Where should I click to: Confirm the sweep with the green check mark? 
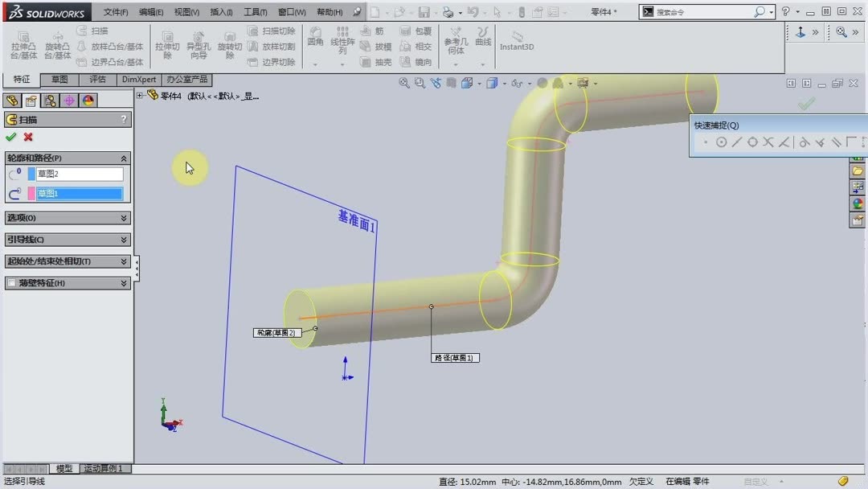click(x=11, y=137)
